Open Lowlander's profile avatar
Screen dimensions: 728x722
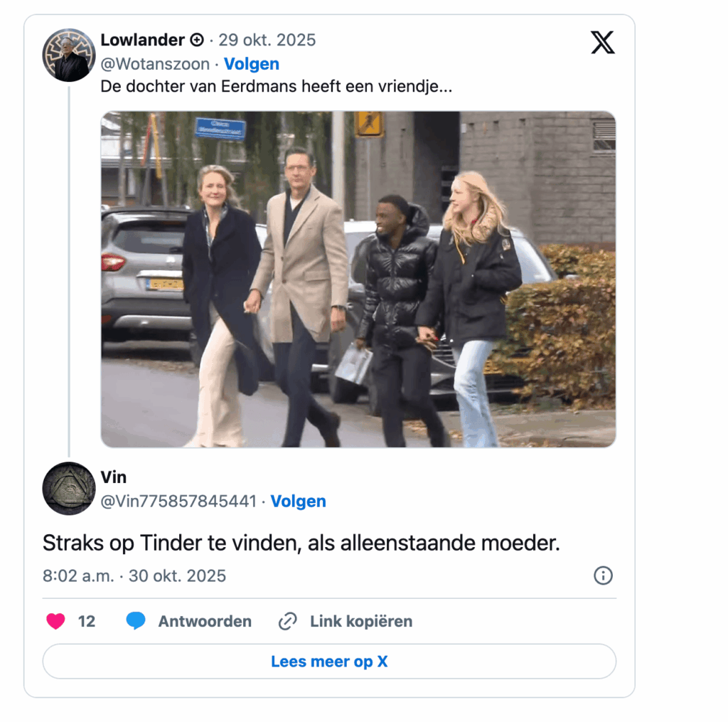(x=69, y=55)
